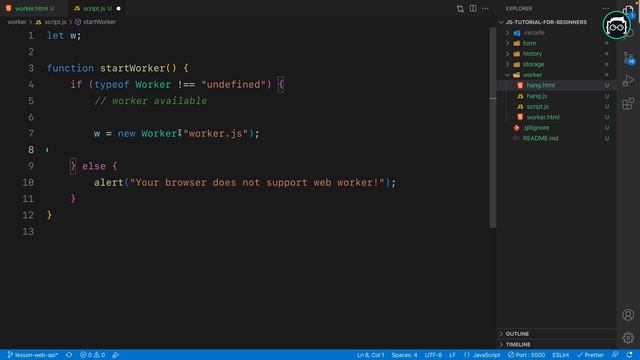Open worker.html in the explorer tree

[543, 117]
